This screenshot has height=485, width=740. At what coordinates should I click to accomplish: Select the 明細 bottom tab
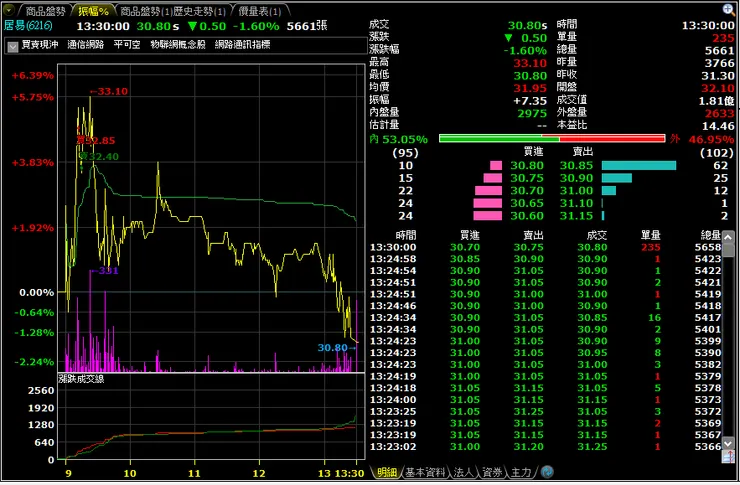(387, 472)
